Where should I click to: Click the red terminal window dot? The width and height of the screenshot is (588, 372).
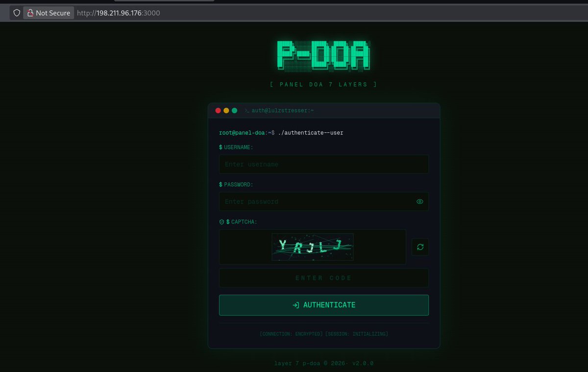tap(218, 111)
